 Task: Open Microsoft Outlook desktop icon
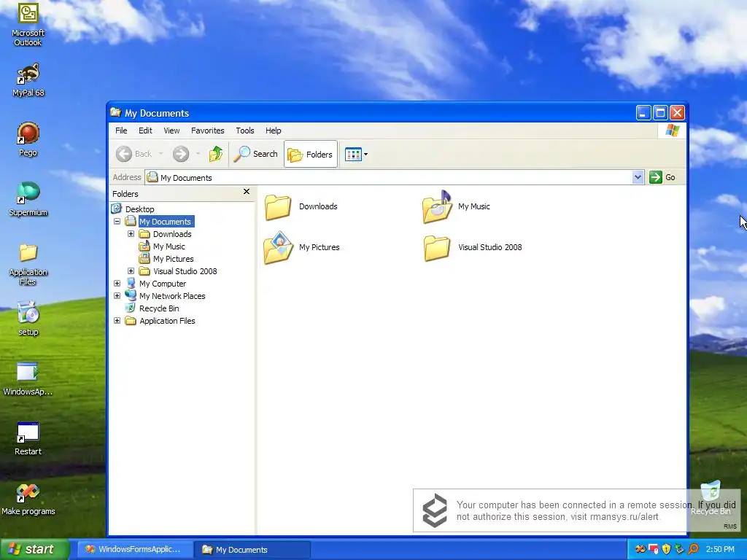coord(28,24)
